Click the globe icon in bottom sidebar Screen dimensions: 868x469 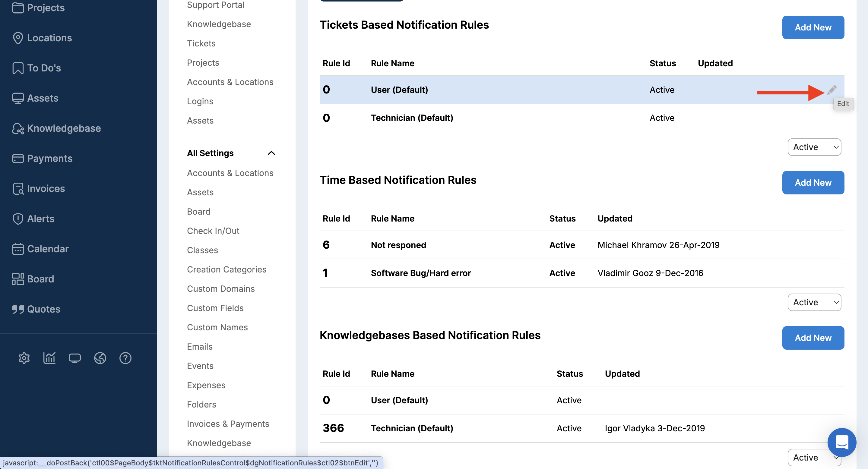[x=100, y=358]
